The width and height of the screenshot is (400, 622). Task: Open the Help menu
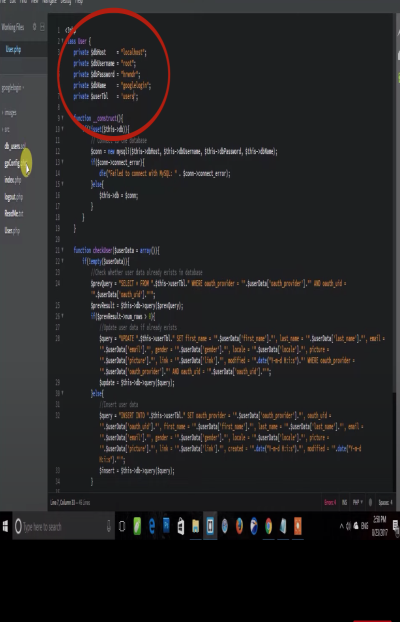pos(79,2)
